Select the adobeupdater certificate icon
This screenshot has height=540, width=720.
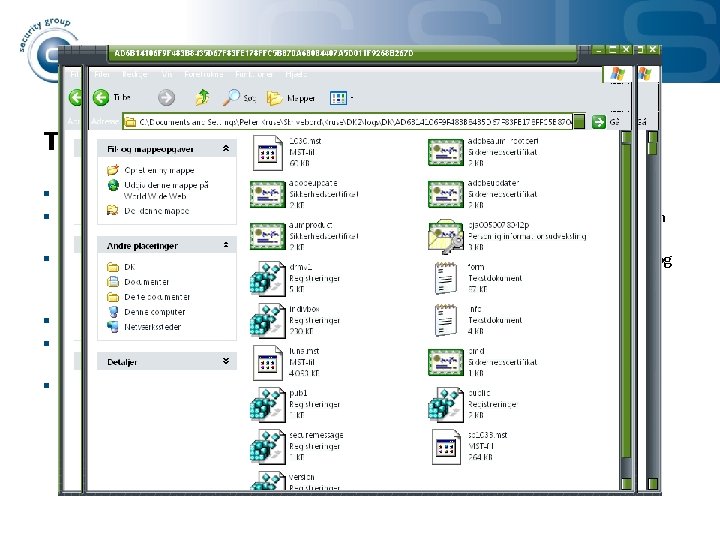point(445,194)
